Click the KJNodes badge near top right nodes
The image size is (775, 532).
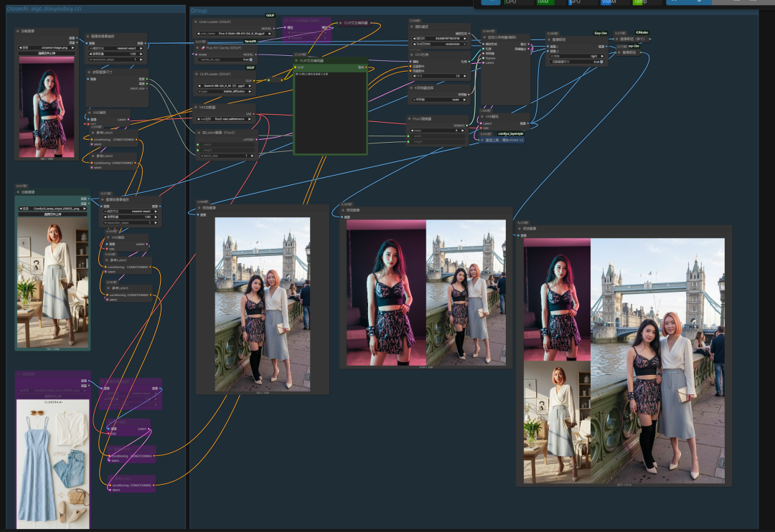point(642,32)
